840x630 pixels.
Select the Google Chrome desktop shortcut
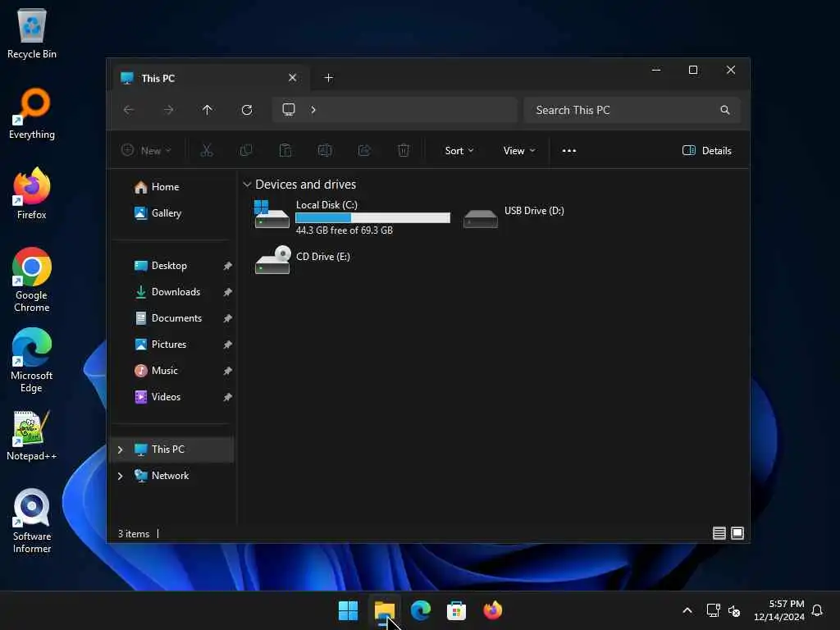coord(32,280)
